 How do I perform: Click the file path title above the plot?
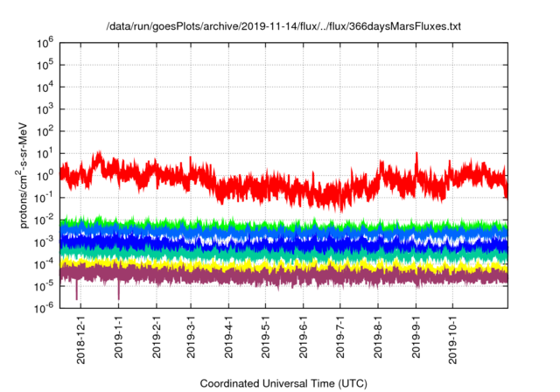(283, 26)
